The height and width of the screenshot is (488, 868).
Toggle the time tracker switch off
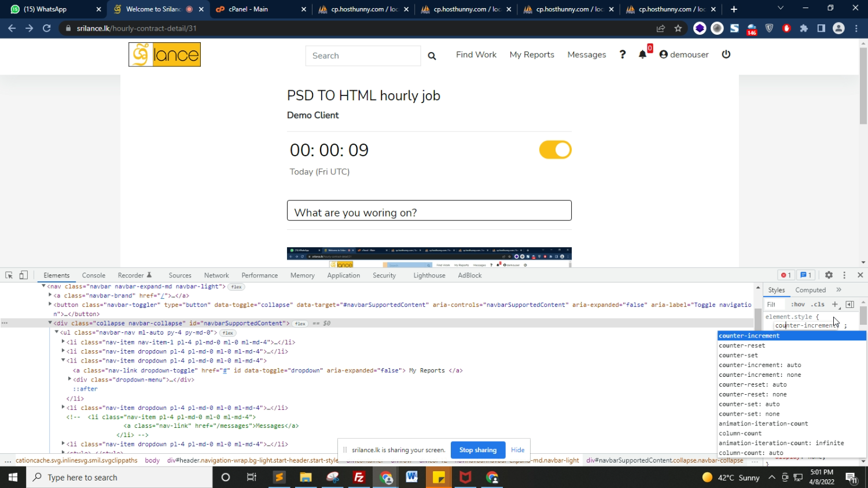coord(555,150)
